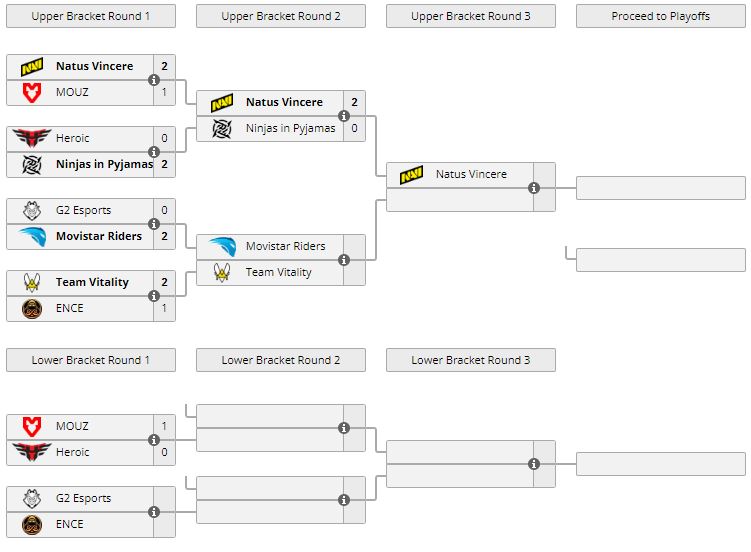The height and width of the screenshot is (552, 751).
Task: Click empty Lower Bracket Round 3 match box
Action: pos(460,464)
